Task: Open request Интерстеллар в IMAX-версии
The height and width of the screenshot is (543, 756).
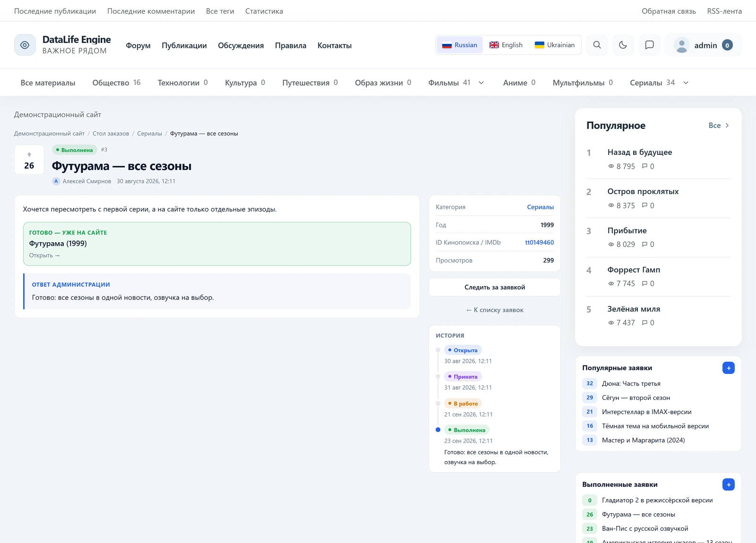Action: 646,412
